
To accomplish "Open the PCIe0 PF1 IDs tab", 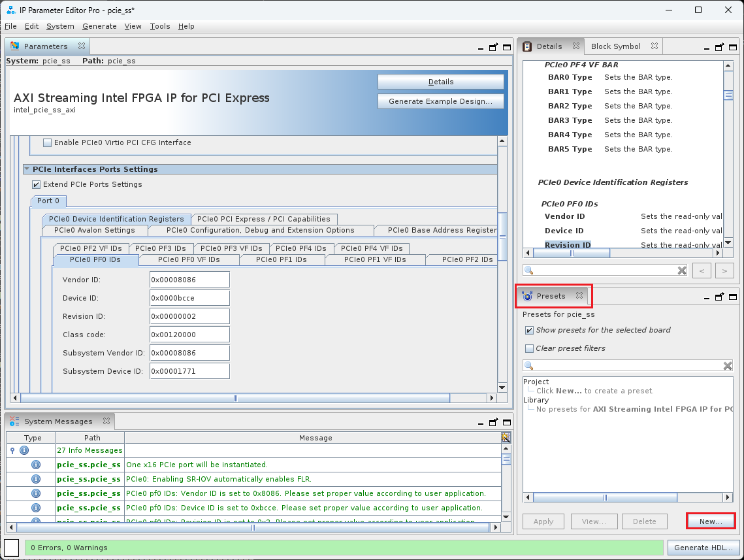I will (281, 259).
